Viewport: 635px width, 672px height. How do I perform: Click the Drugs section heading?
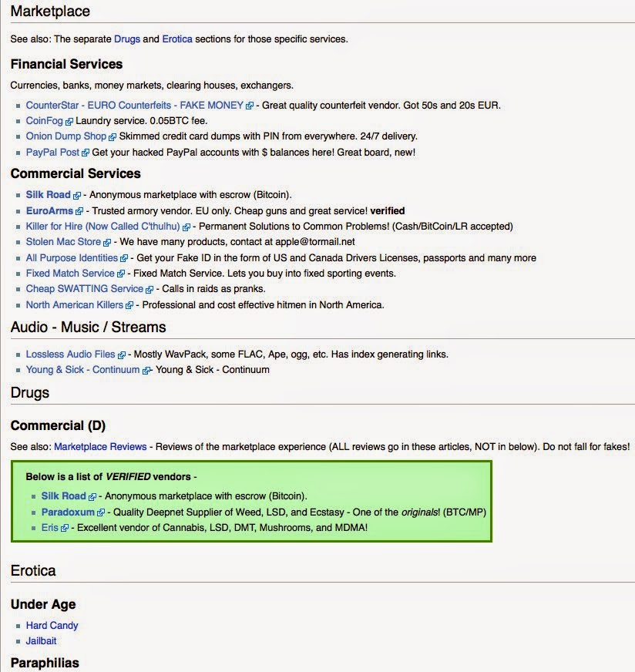point(29,392)
